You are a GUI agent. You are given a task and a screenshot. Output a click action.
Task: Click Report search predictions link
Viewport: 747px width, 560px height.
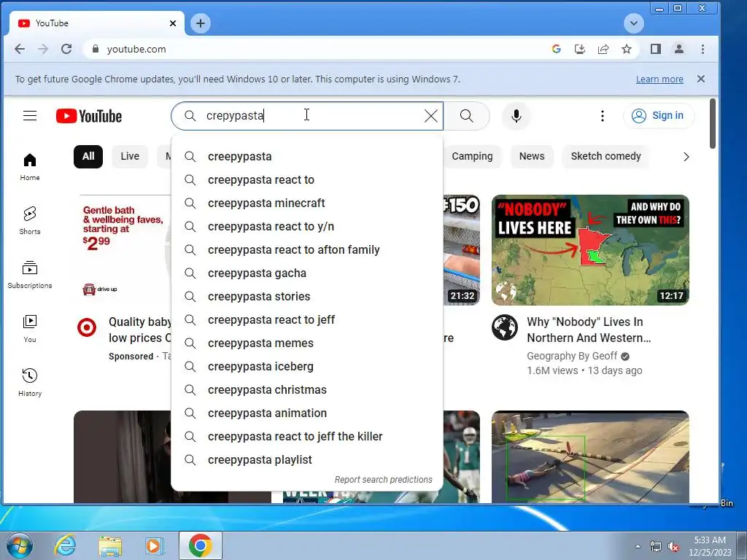383,480
